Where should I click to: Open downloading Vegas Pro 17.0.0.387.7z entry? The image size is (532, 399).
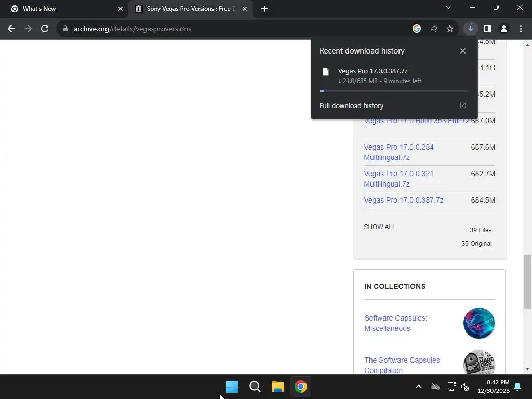point(394,76)
